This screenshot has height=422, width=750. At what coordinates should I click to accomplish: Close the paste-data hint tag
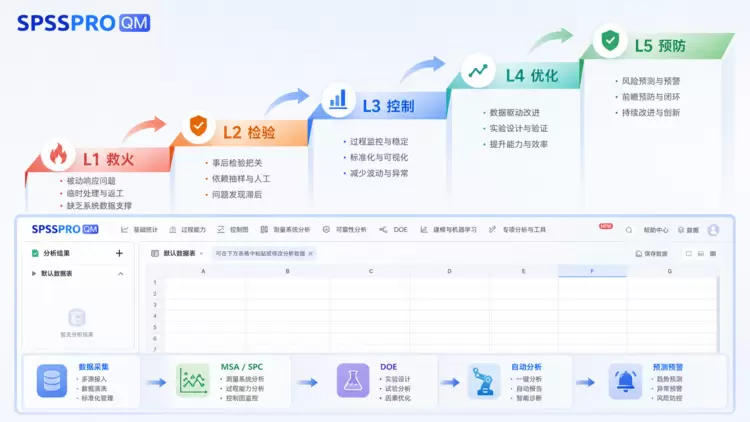coord(310,254)
